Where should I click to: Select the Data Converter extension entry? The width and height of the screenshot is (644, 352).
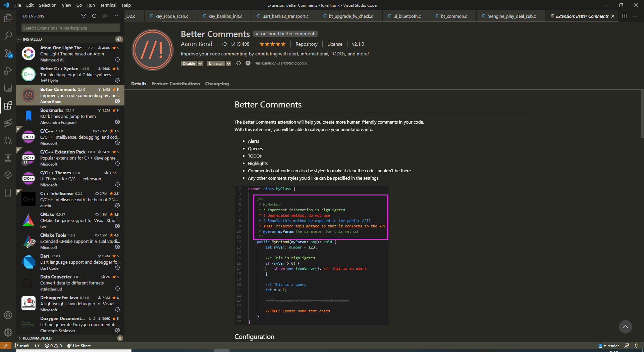(x=70, y=282)
